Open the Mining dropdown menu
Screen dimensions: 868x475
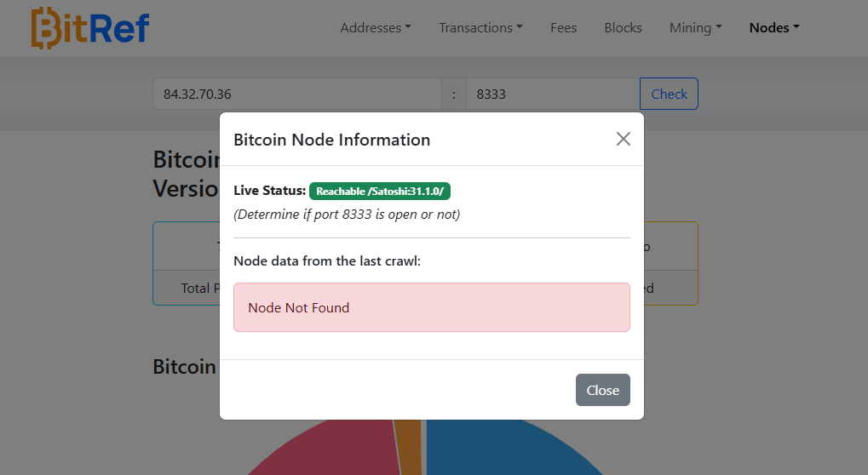(695, 27)
